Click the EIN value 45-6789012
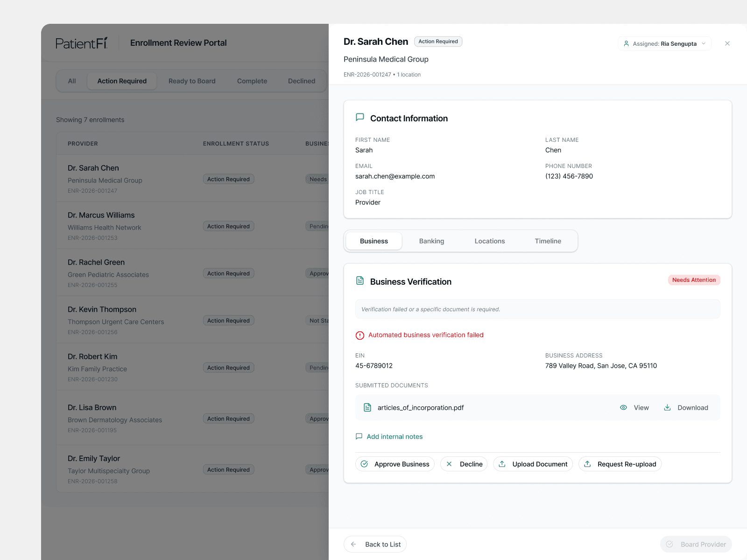The image size is (747, 560). (x=374, y=366)
